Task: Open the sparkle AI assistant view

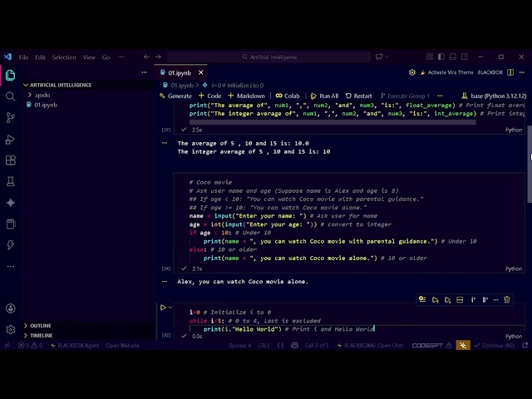Action: 11,203
